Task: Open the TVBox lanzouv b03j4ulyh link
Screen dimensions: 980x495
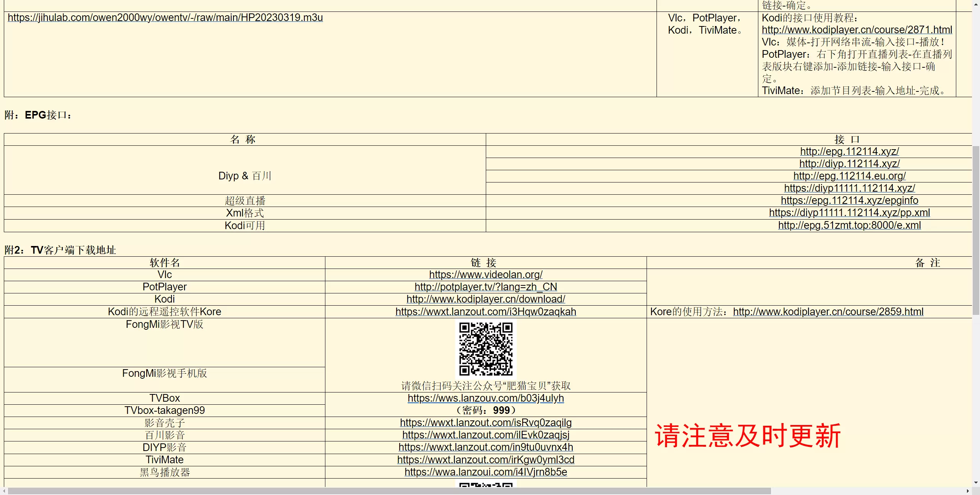Action: (x=485, y=398)
